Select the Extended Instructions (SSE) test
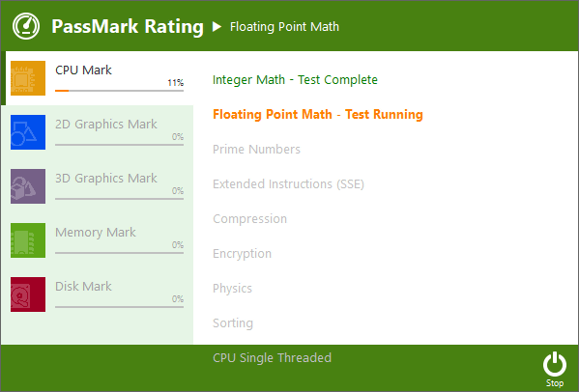 pyautogui.click(x=288, y=183)
